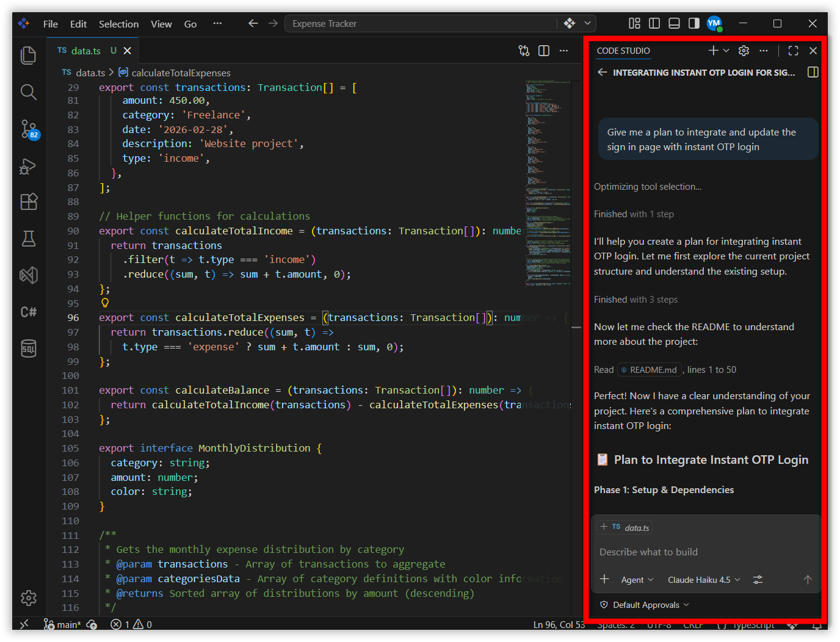Viewport: 840px width, 642px height.
Task: Open the Explorer view in activity bar
Action: 29,56
